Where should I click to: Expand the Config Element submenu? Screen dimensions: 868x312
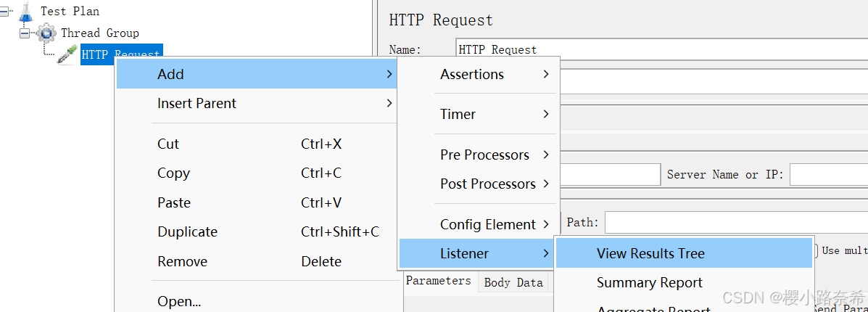click(x=487, y=224)
